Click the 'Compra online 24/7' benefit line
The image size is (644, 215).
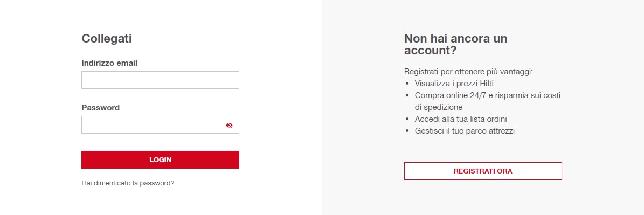488,95
